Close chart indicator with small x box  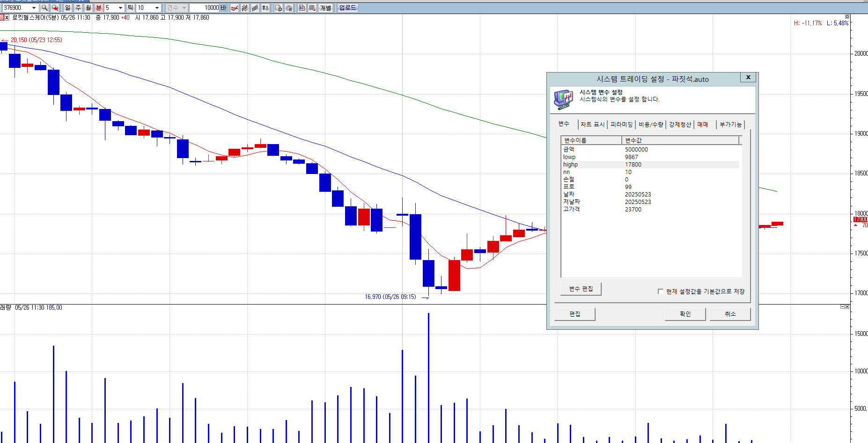[x=7, y=18]
